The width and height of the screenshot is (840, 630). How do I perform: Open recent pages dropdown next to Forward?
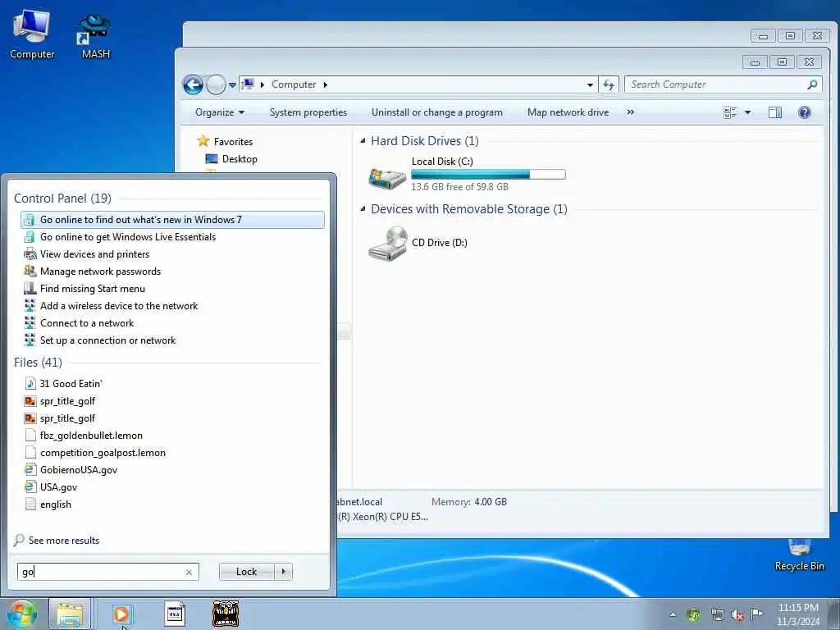232,84
